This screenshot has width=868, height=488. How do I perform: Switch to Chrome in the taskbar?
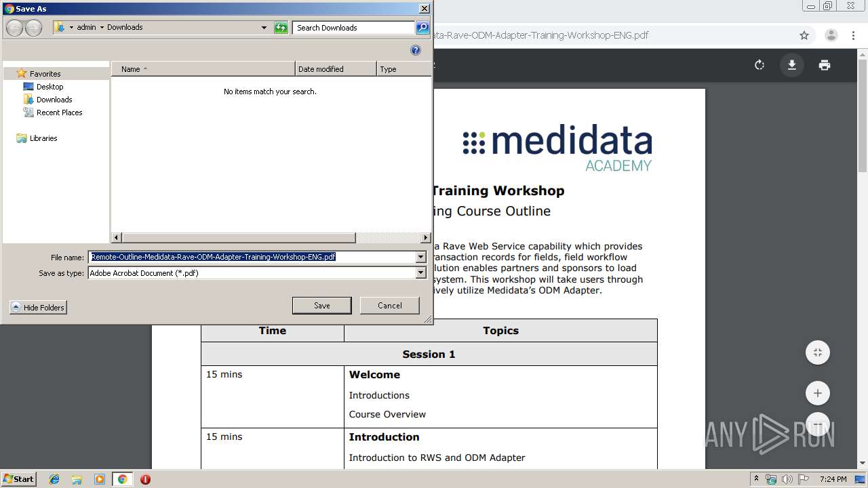tap(123, 479)
